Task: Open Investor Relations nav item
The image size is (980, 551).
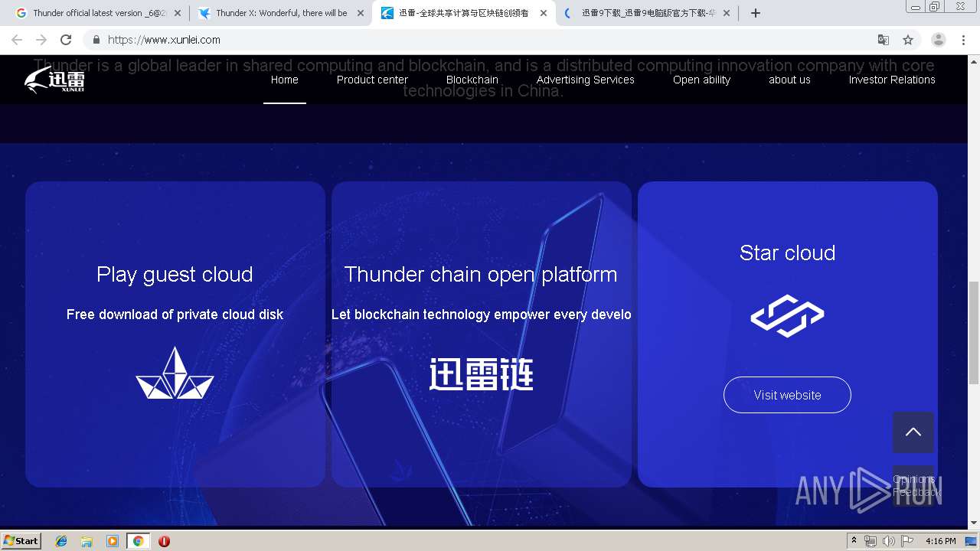Action: (x=892, y=80)
